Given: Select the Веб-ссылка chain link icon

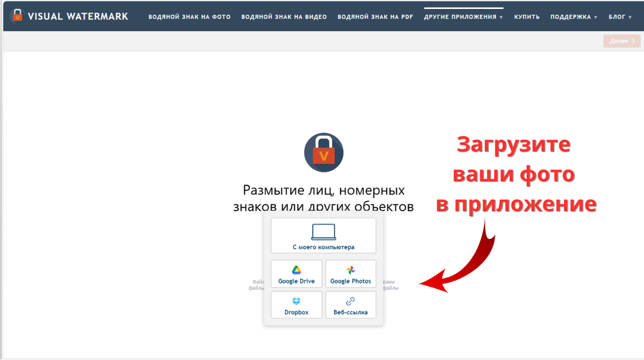Looking at the screenshot, I should click(351, 301).
